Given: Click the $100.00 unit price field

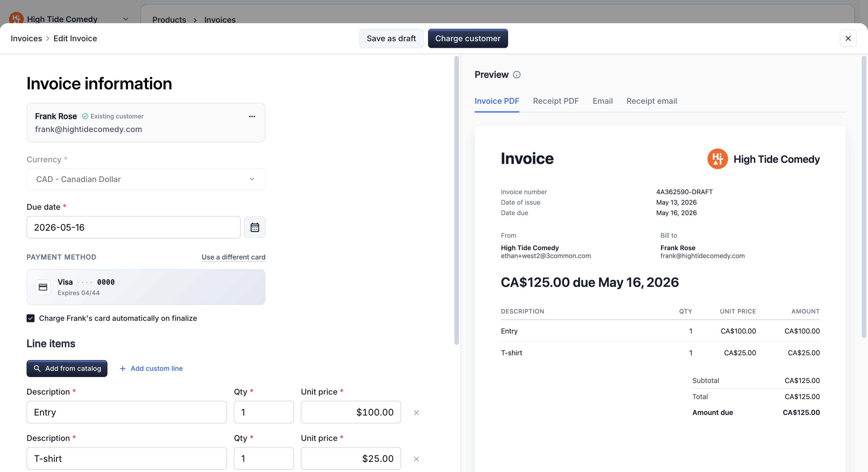Looking at the screenshot, I should (351, 412).
